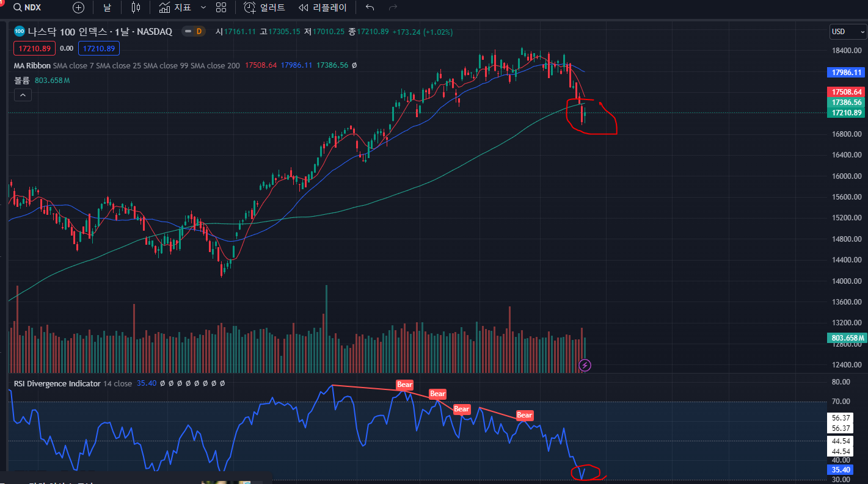Click the Nasdaq 100 round logo

(x=19, y=31)
